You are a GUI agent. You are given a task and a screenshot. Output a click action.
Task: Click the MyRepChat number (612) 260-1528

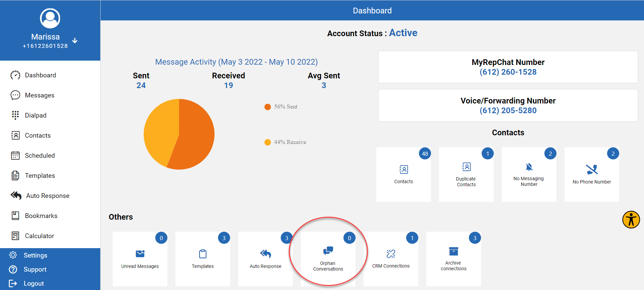[508, 72]
